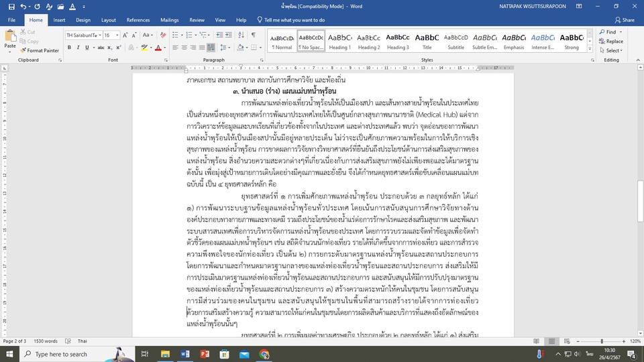
Task: Switch to the Design tab
Action: (83, 19)
